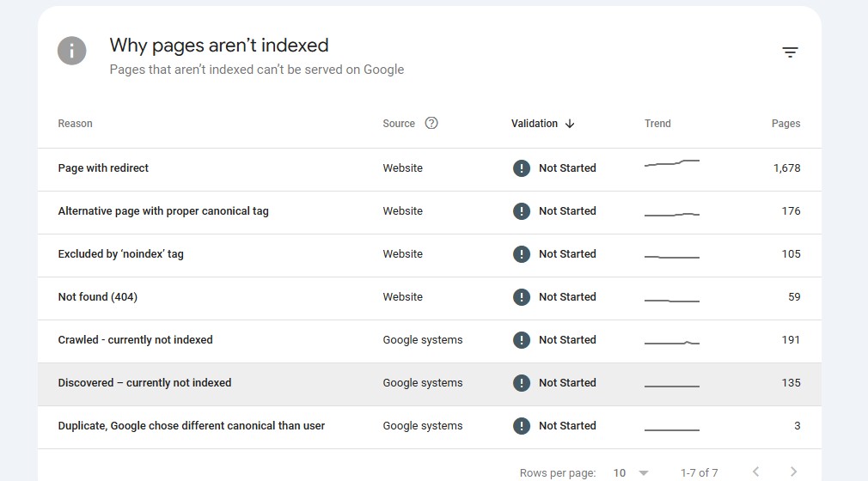
Task: Click Not Started in Discovered row
Action: 567,383
